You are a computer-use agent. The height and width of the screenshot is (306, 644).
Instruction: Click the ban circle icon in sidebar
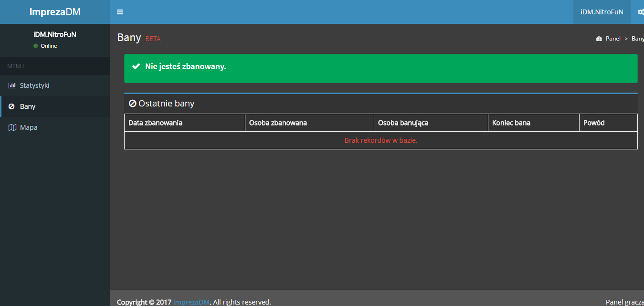12,106
